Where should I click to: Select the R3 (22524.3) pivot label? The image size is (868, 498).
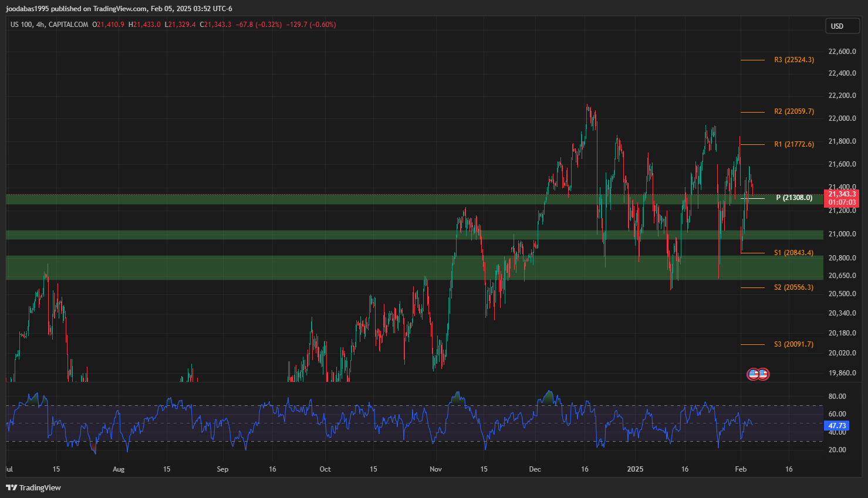[x=793, y=60]
